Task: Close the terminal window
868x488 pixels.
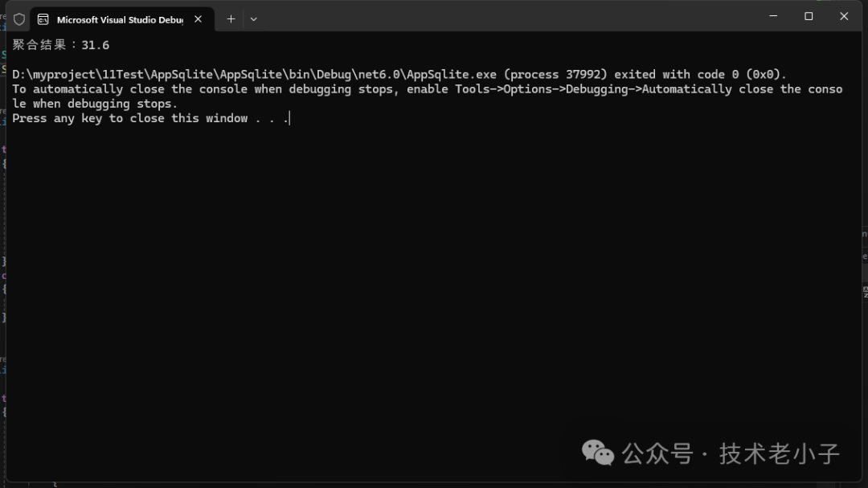Action: pyautogui.click(x=844, y=16)
